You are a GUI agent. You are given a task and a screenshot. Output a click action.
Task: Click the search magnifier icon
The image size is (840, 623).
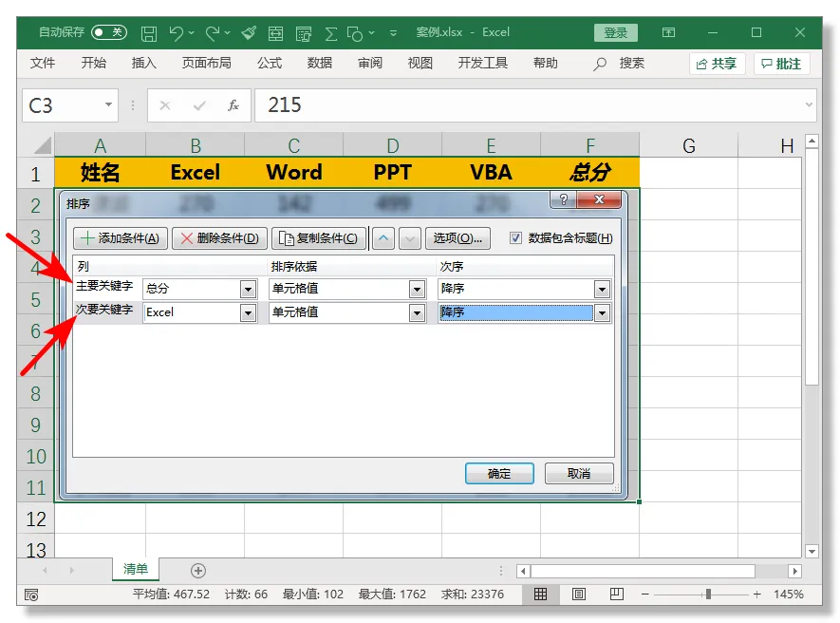point(600,64)
